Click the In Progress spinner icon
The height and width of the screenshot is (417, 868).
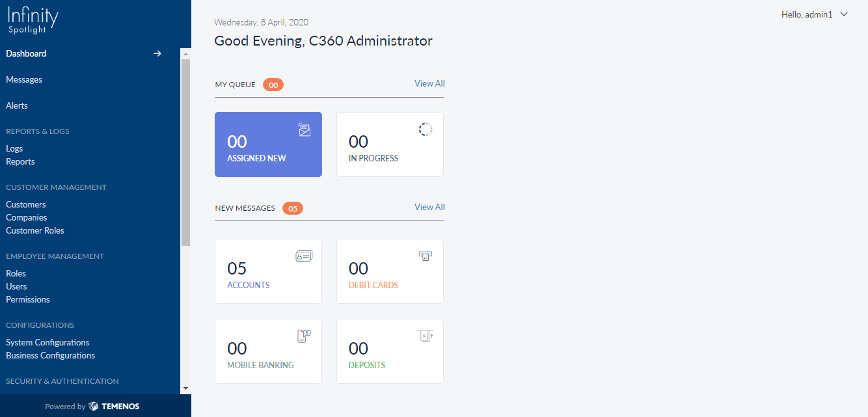pyautogui.click(x=426, y=129)
